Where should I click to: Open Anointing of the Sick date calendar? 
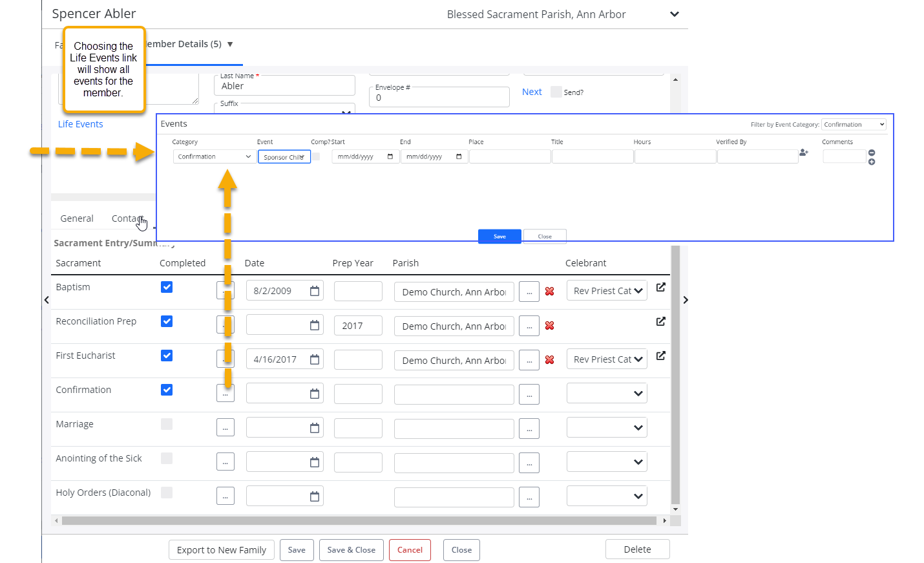(x=315, y=463)
